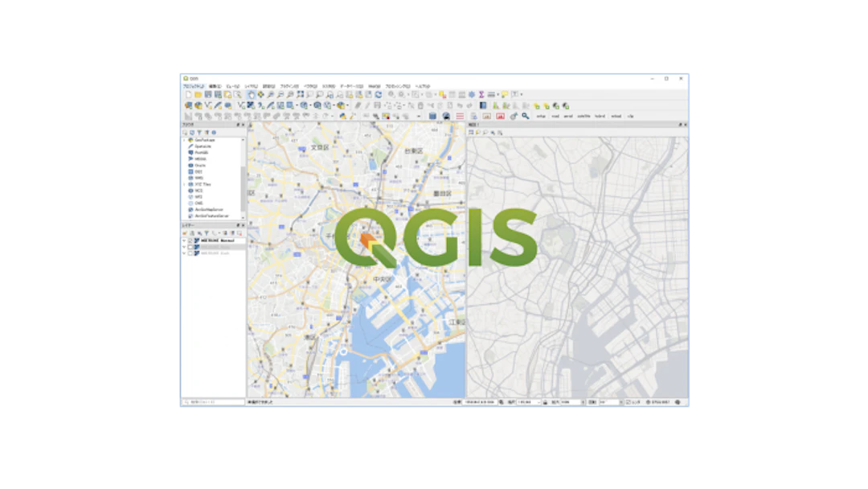Use the Zoom In magnifier tool

point(268,95)
